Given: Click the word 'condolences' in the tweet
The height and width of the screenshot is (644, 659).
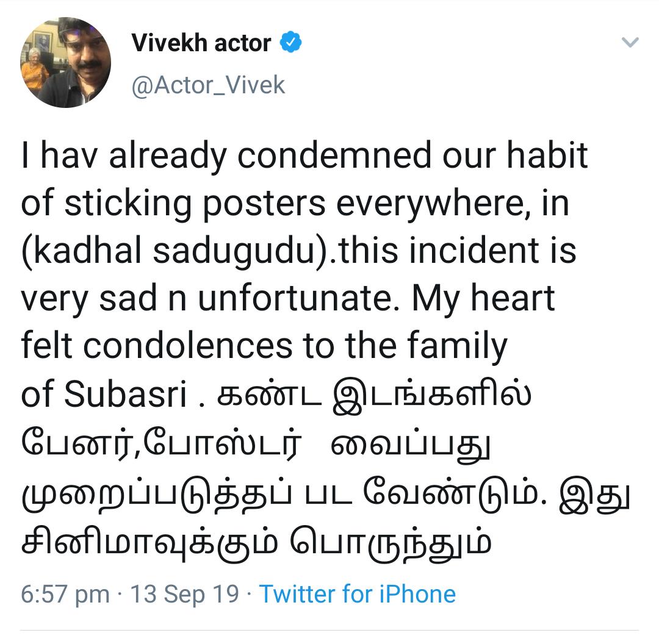Looking at the screenshot, I should click(x=188, y=346).
